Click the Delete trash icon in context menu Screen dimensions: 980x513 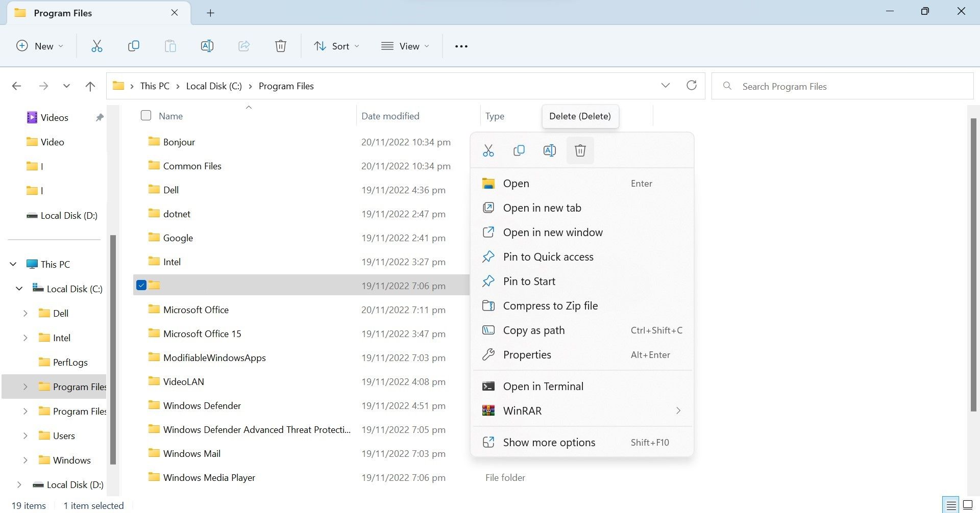click(580, 150)
